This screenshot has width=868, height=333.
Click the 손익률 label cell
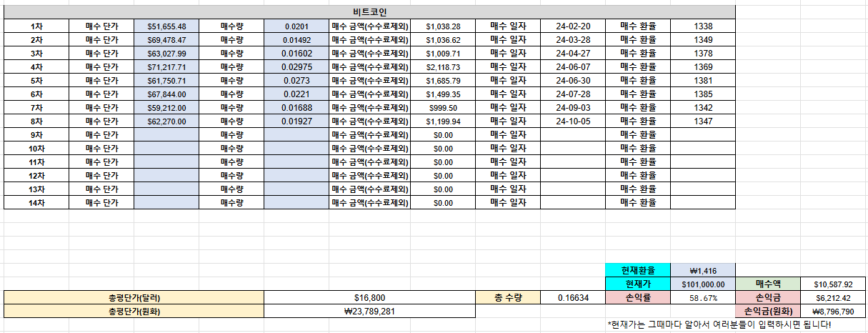coord(638,298)
